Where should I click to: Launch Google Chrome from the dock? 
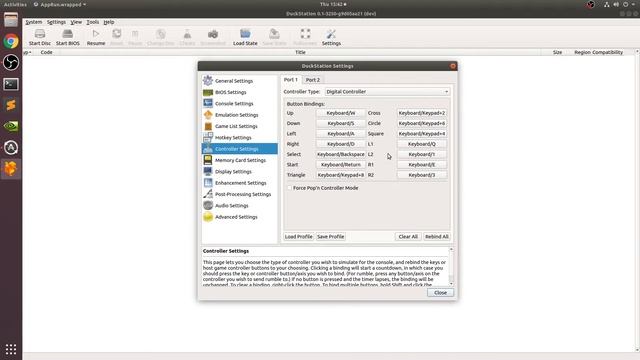point(11,41)
